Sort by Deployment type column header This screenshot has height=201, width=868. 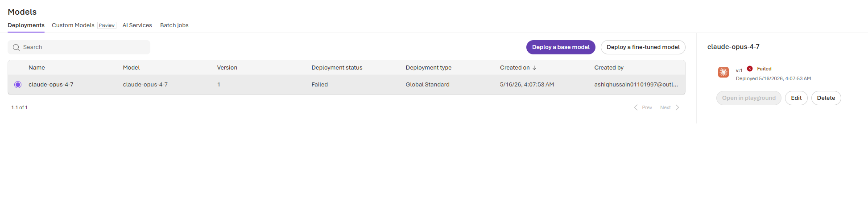tap(428, 68)
